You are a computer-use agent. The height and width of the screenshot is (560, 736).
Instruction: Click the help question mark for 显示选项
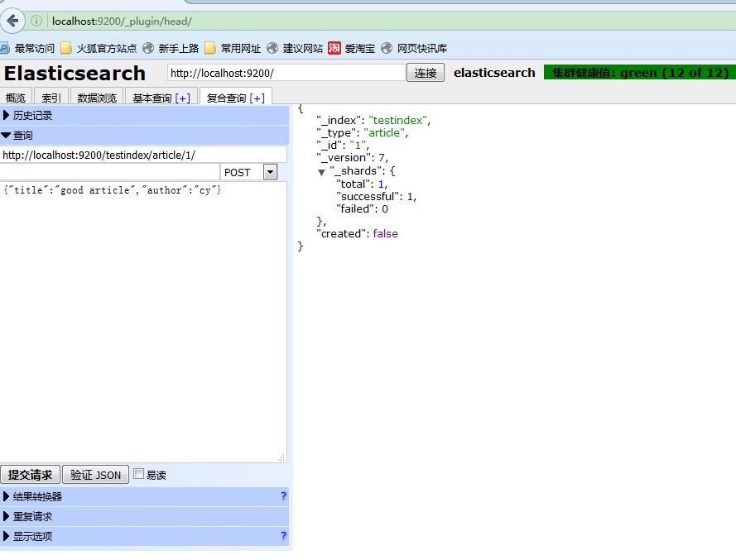283,536
